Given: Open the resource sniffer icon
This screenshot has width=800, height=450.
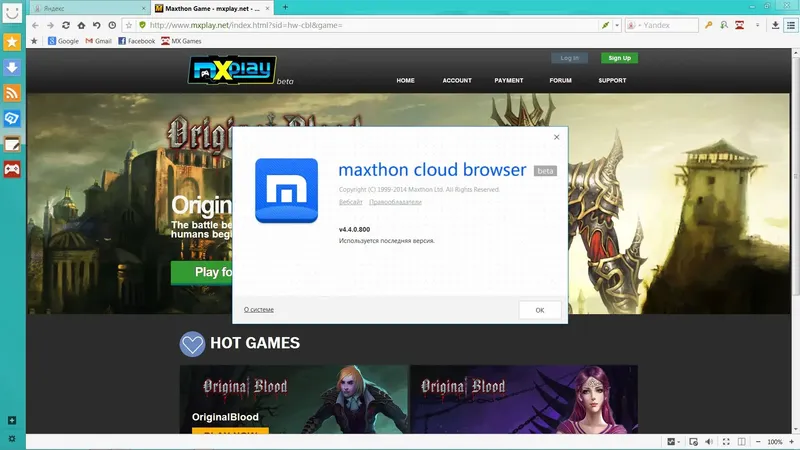Looking at the screenshot, I should (x=724, y=25).
